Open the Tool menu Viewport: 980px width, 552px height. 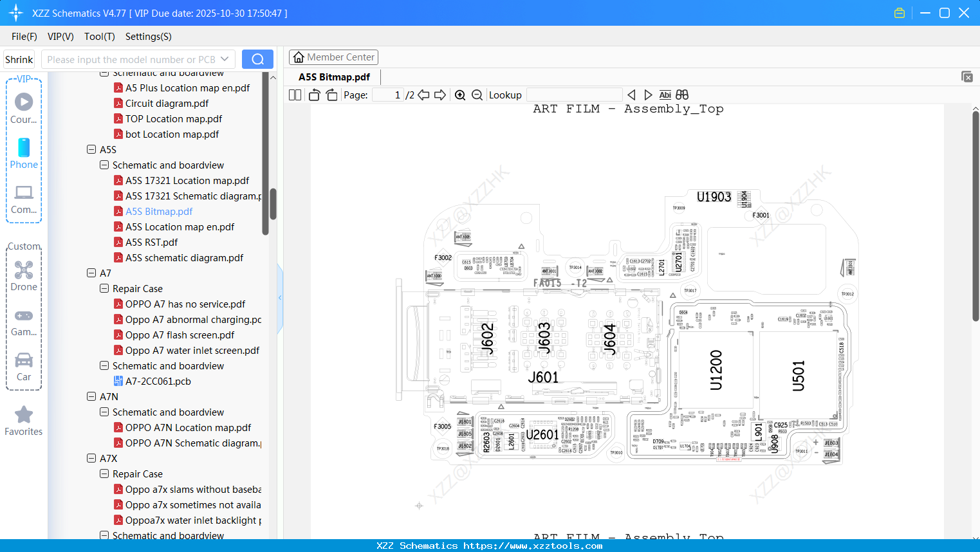click(x=98, y=37)
